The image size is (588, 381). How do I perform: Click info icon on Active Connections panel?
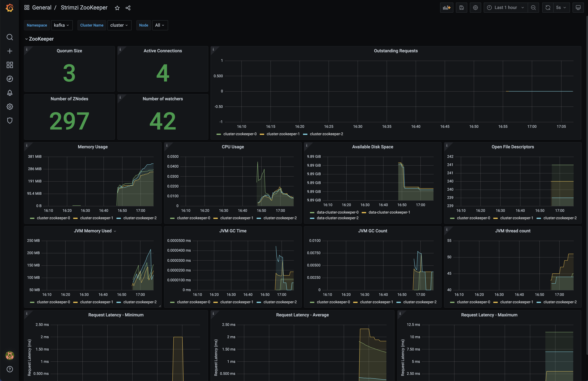click(x=120, y=49)
